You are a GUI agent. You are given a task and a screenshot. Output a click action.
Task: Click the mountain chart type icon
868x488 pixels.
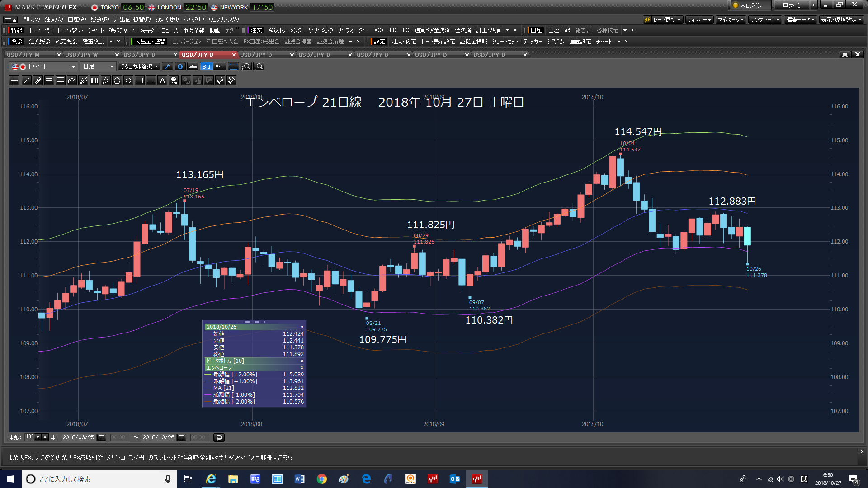[x=193, y=66]
